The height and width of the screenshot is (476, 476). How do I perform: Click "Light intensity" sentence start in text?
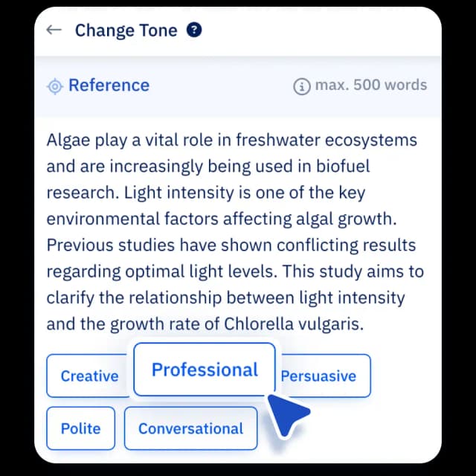173,193
